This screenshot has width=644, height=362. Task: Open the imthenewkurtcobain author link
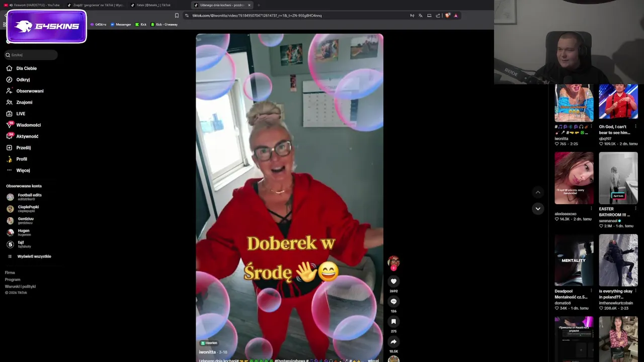pyautogui.click(x=616, y=303)
